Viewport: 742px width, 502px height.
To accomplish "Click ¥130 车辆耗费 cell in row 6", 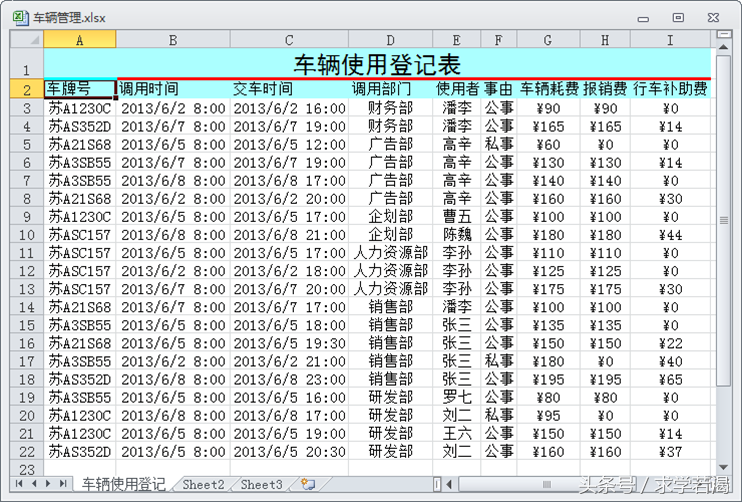I will (x=548, y=163).
